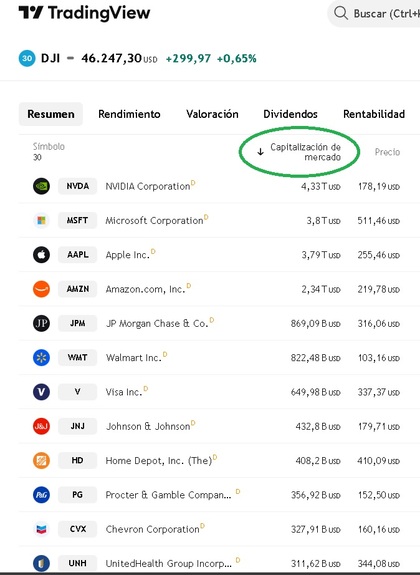The height and width of the screenshot is (575, 420).
Task: Open the JNJ ticker symbol
Action: coord(77,426)
